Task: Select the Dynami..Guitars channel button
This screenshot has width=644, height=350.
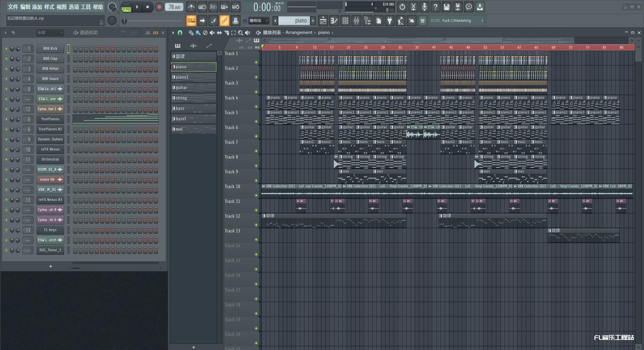Action: [50, 139]
